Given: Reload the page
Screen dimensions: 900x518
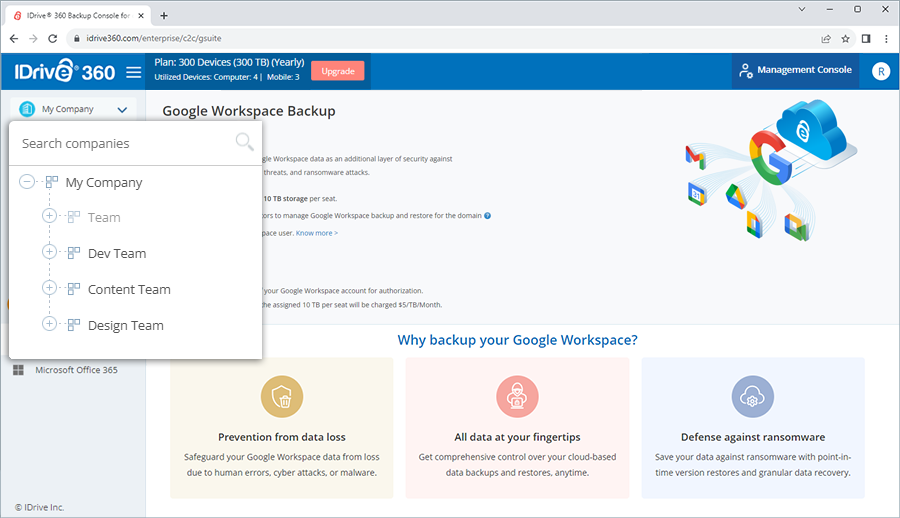Looking at the screenshot, I should [52, 38].
